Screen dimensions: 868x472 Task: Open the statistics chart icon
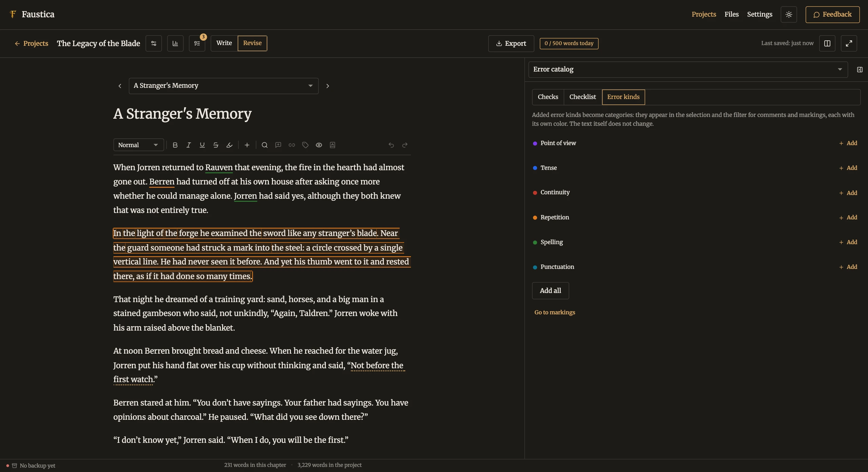click(x=175, y=43)
